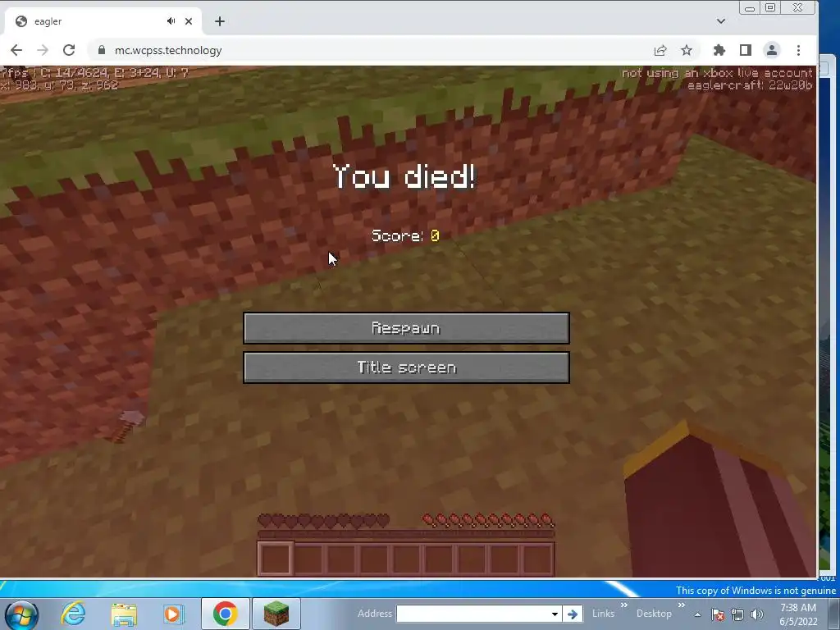The width and height of the screenshot is (840, 630).
Task: Open Windows Media Player icon
Action: [173, 614]
